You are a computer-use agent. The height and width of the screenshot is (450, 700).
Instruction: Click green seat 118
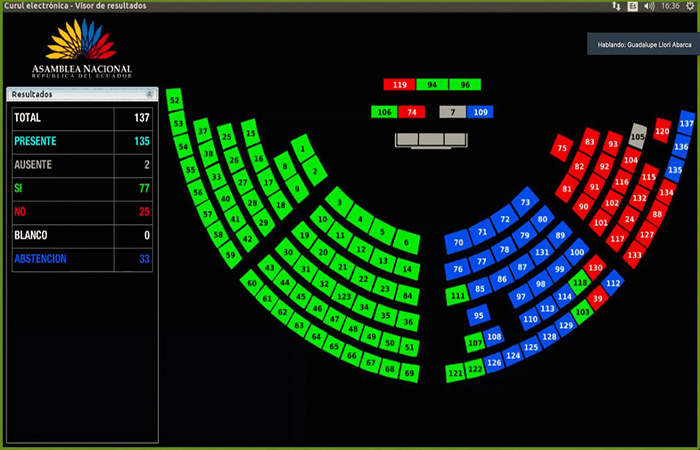click(579, 283)
